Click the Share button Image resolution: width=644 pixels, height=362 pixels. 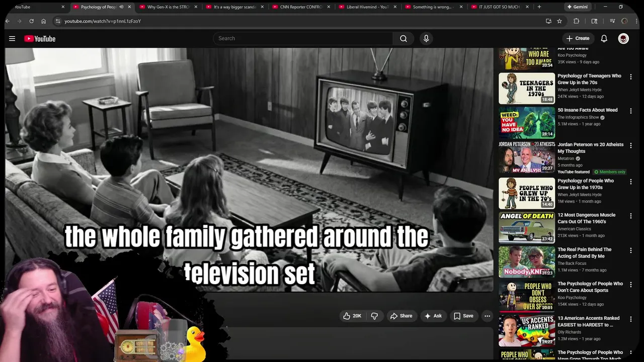401,316
